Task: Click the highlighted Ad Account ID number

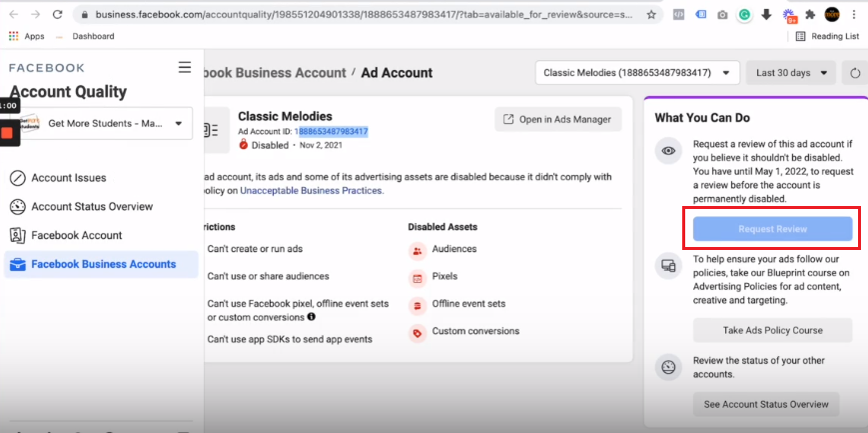Action: click(x=333, y=131)
